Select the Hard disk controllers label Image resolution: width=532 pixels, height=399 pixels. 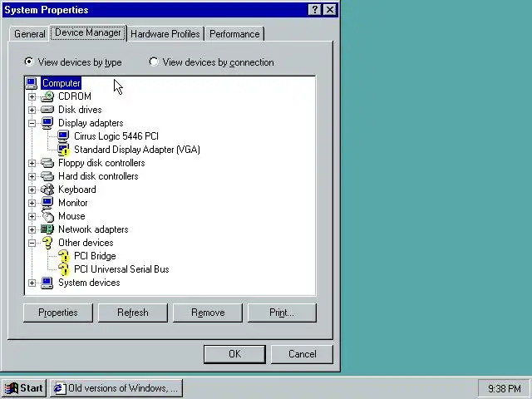point(98,176)
